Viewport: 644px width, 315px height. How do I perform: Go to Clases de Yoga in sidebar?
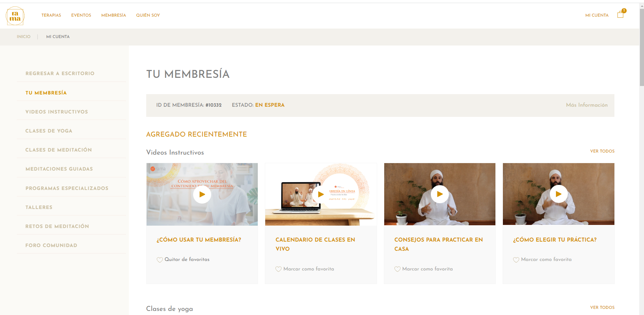[49, 131]
